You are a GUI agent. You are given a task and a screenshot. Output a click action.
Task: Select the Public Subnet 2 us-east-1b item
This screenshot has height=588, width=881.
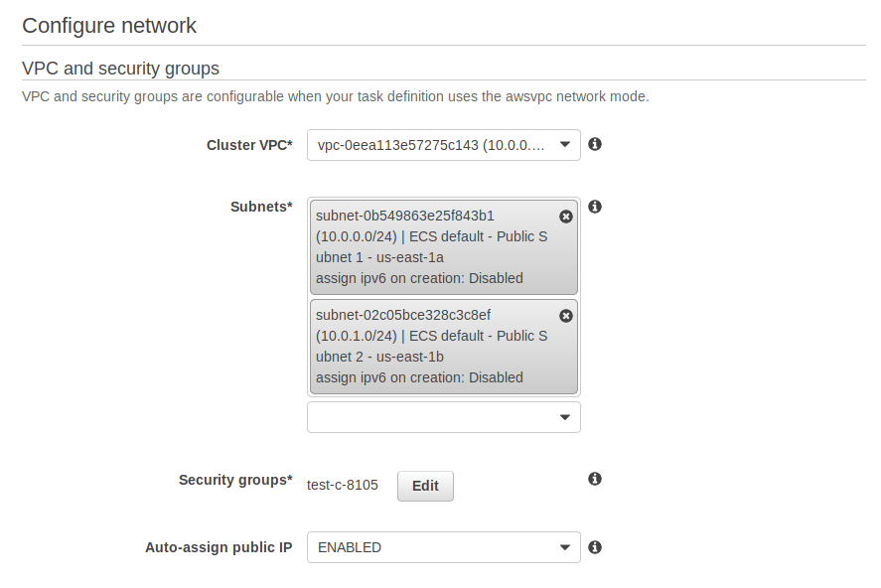[432, 347]
